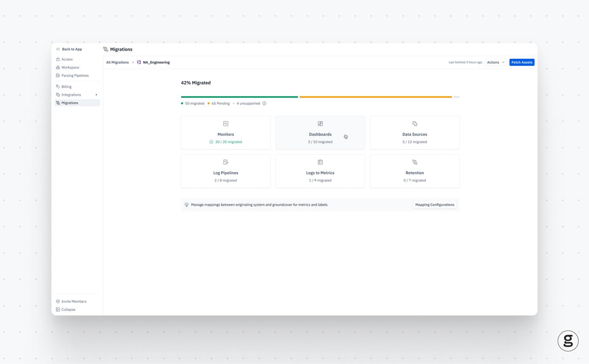This screenshot has height=364, width=589.
Task: Click the Billing tag icon
Action: 58,87
